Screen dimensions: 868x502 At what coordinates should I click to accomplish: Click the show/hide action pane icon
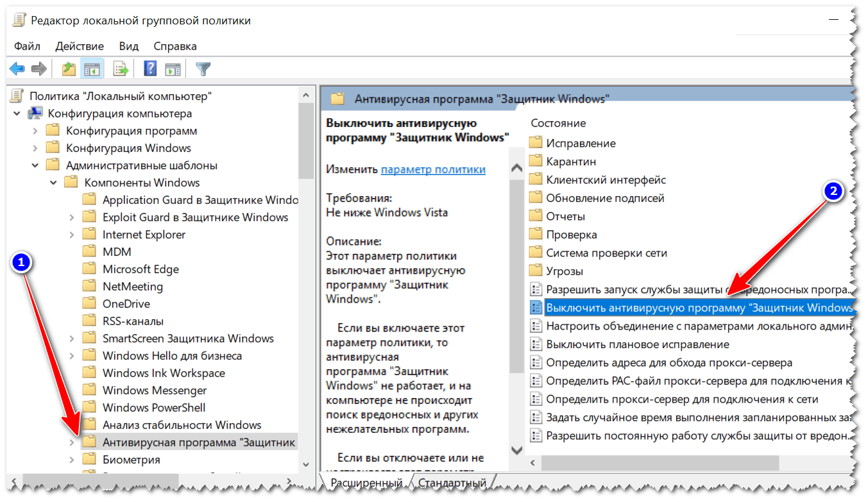click(173, 69)
